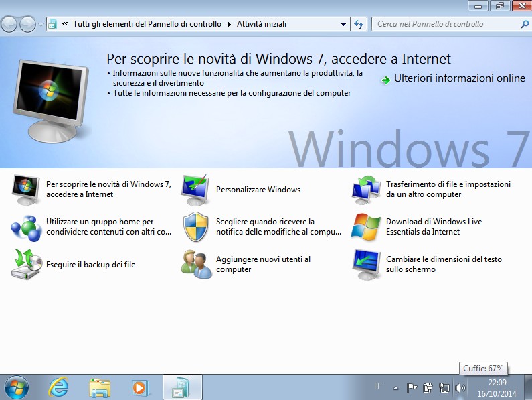The width and height of the screenshot is (532, 400).
Task: Click the 'Per scoprire le novità di Windows 7' banner heading
Action: tap(278, 59)
